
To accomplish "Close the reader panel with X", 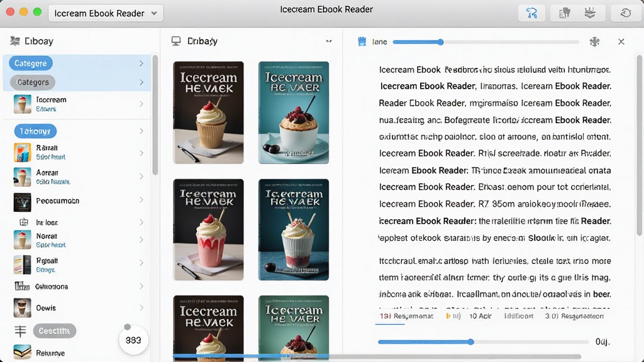I will click(x=621, y=41).
